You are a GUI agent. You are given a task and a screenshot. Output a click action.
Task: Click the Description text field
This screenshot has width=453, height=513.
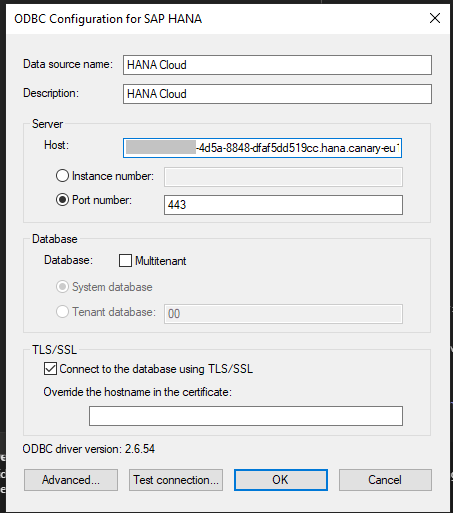tap(277, 94)
